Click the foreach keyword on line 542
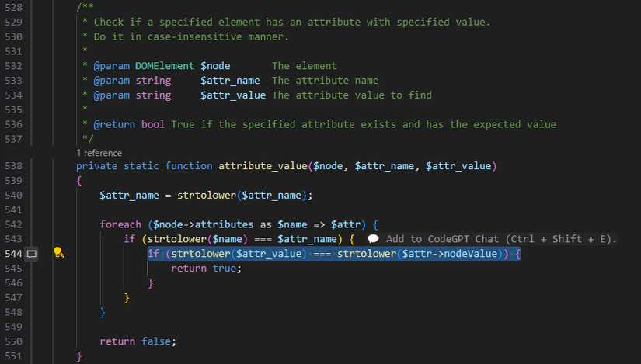This screenshot has height=364, width=641. coord(120,224)
